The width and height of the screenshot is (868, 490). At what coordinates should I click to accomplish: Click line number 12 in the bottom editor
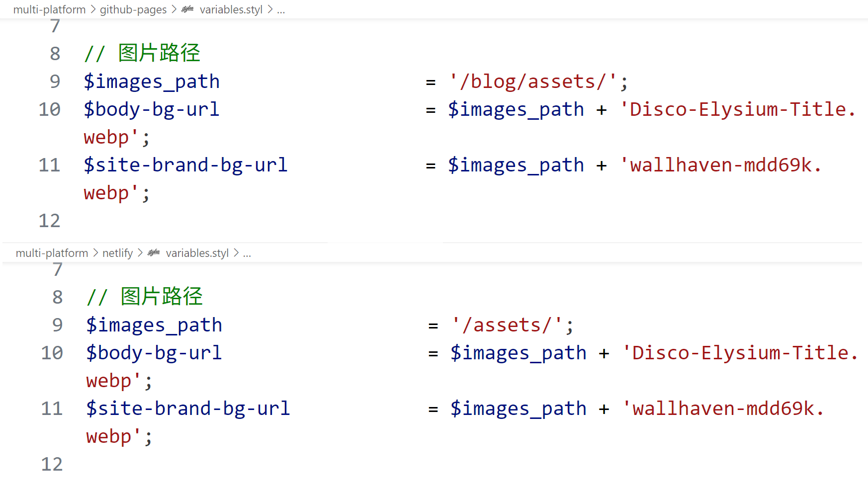pyautogui.click(x=52, y=464)
